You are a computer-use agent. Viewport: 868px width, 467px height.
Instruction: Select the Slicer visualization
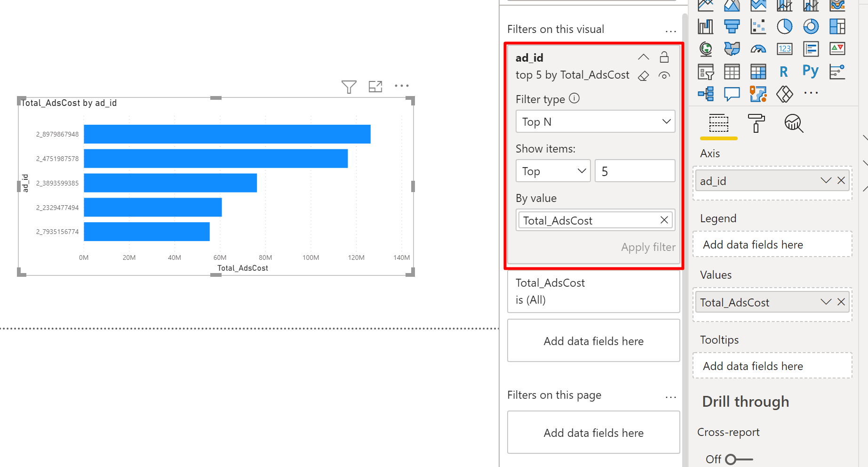point(705,72)
